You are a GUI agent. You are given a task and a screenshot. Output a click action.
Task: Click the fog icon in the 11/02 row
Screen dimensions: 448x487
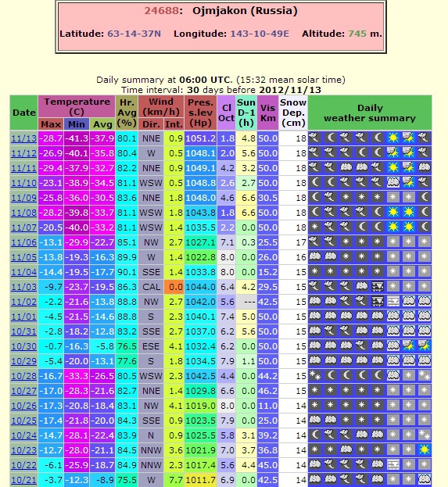click(393, 301)
